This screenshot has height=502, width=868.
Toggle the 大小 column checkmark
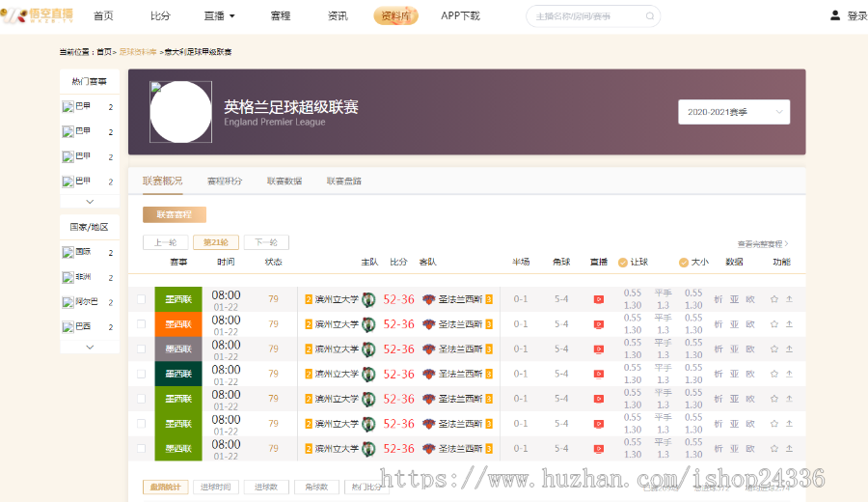684,262
